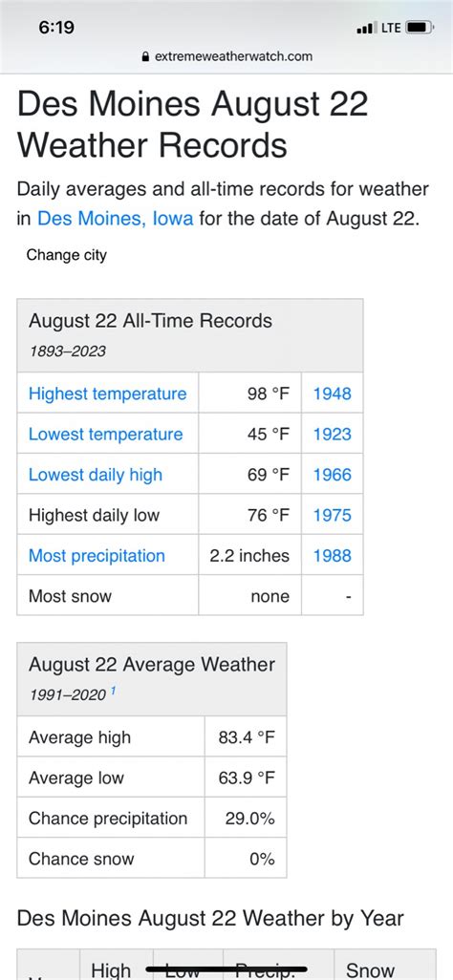Tap the black home indicator bar
This screenshot has height=980, width=453.
point(226,969)
